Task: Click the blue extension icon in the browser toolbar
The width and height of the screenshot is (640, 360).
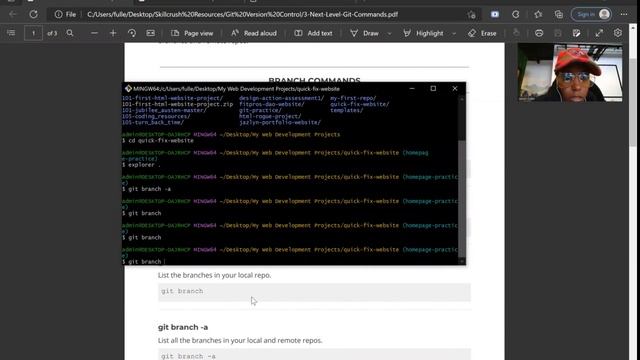Action: 495,14
